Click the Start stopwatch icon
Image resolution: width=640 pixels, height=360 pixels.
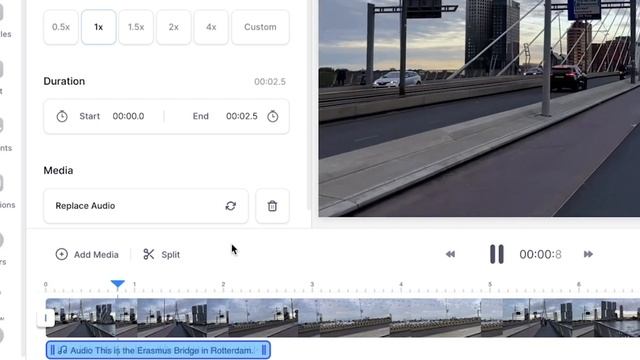(62, 116)
